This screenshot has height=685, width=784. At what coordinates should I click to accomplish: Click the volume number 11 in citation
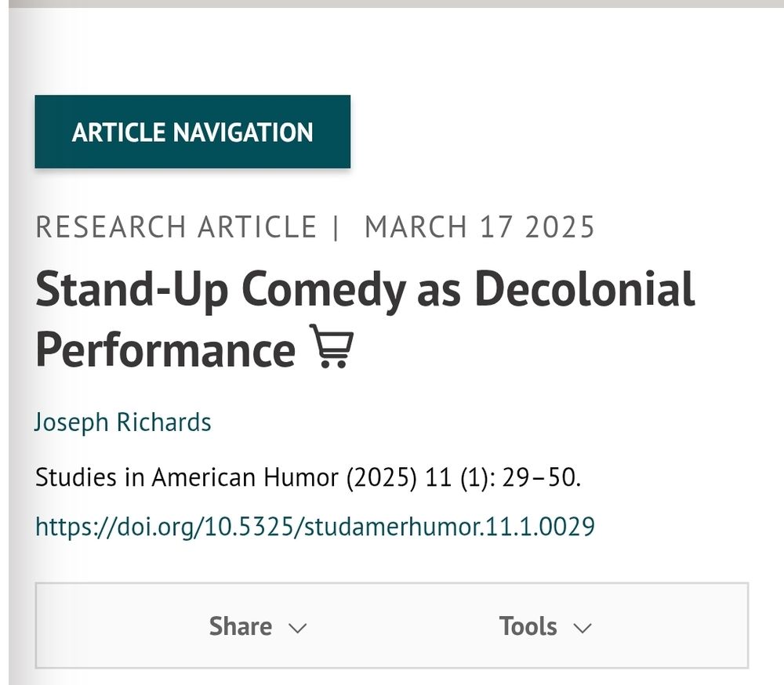[x=438, y=477]
